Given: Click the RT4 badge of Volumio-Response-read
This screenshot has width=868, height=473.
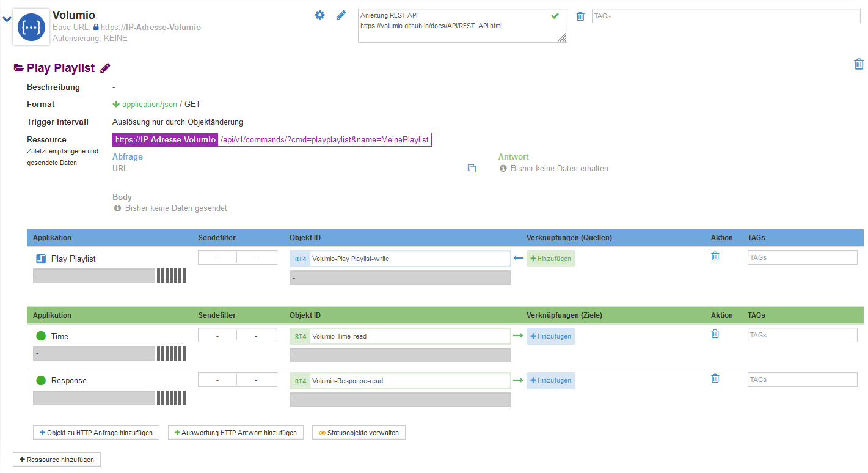Looking at the screenshot, I should pyautogui.click(x=301, y=381).
